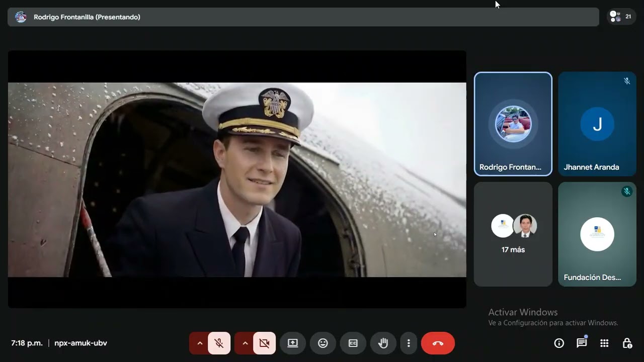Raise your hand
644x362 pixels.
[x=383, y=343]
